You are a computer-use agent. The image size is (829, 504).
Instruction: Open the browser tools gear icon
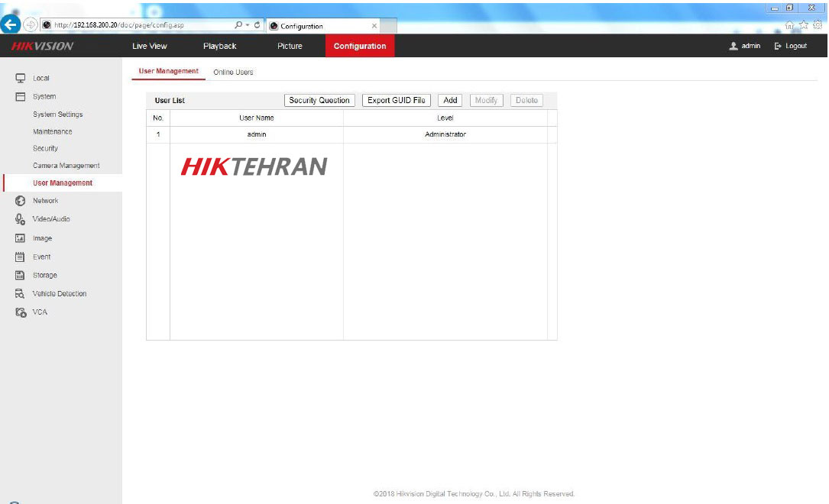[818, 25]
